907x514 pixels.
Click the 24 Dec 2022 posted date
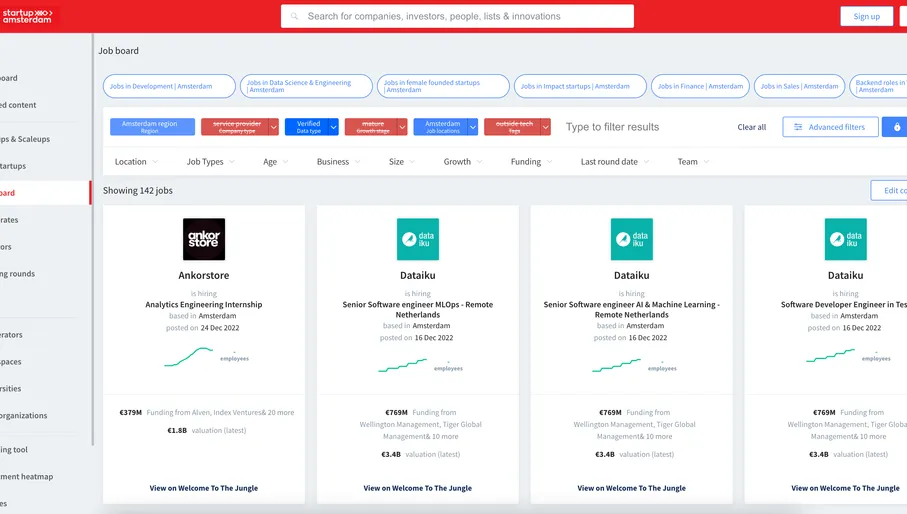click(220, 328)
